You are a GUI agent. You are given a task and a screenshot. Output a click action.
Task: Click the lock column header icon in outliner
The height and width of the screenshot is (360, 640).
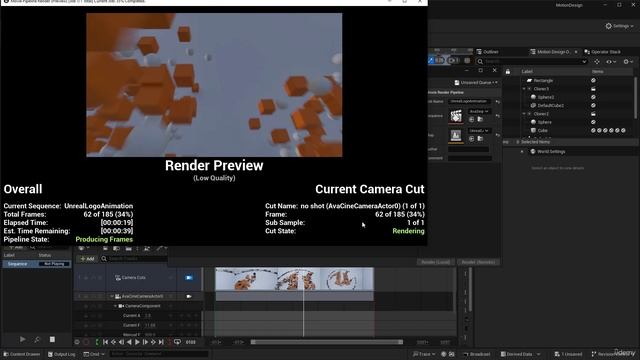pyautogui.click(x=508, y=71)
